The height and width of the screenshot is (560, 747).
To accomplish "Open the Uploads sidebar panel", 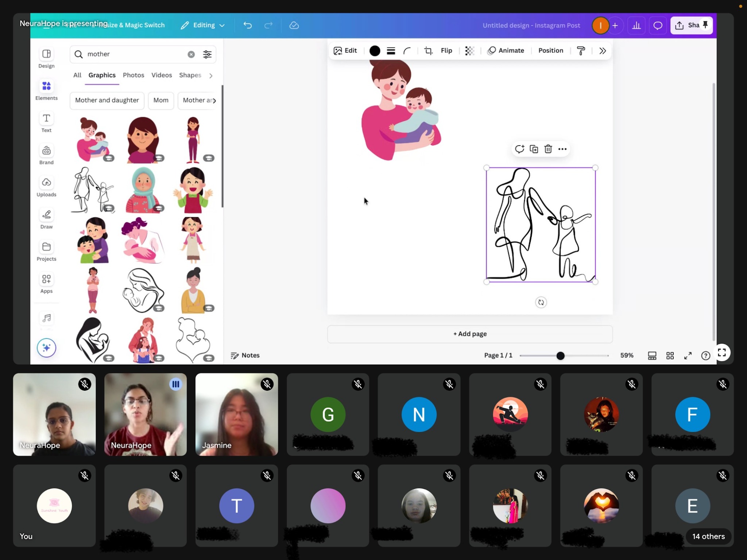I will [x=46, y=186].
